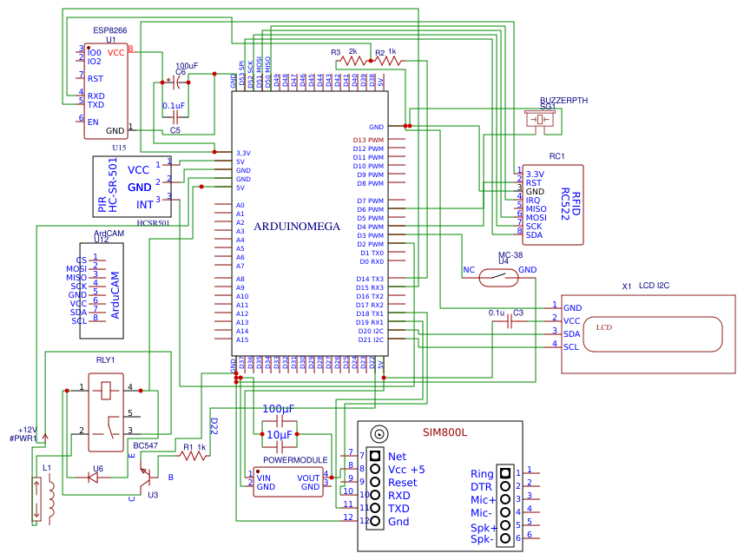Select capacitor C6 symbol
This screenshot has width=744, height=560.
pyautogui.click(x=175, y=82)
